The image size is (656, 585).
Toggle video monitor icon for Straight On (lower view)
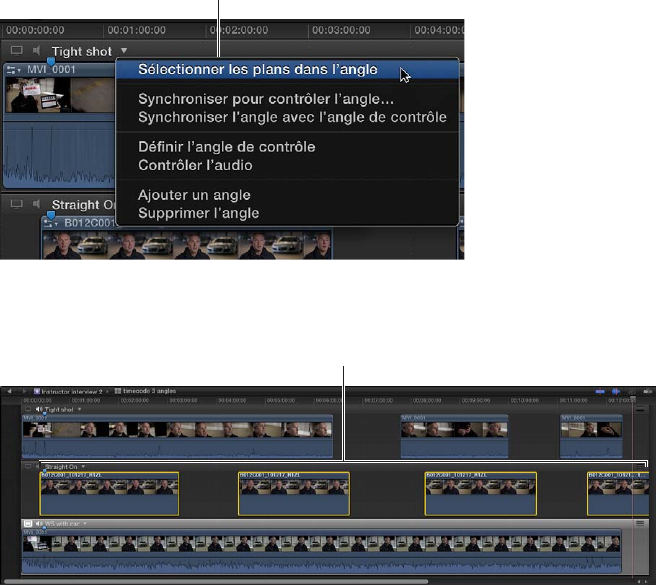tap(28, 466)
